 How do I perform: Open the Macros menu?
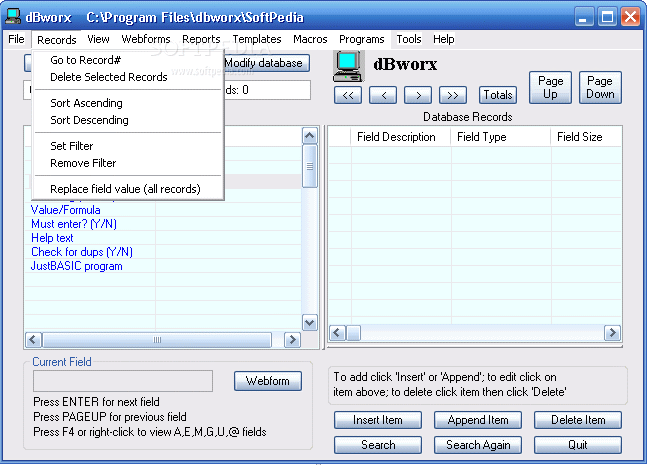click(x=310, y=39)
